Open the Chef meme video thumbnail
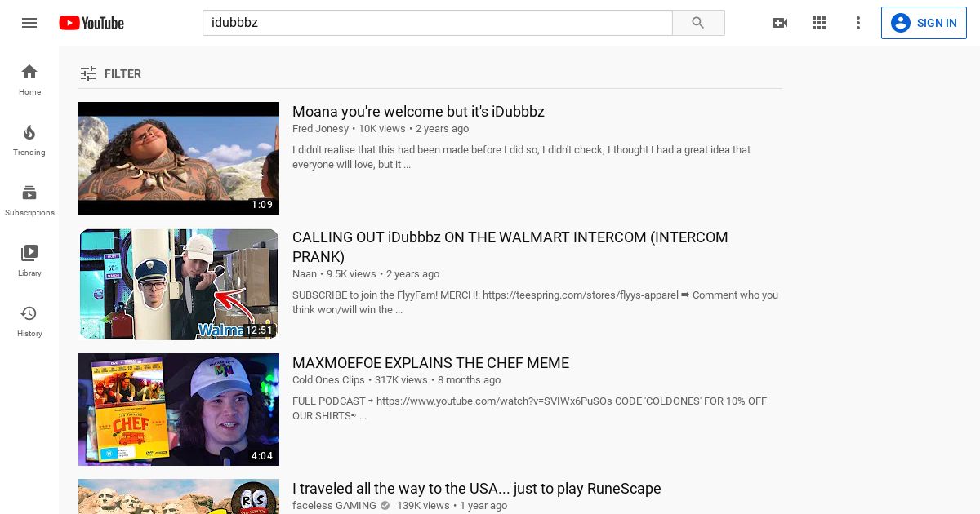Viewport: 980px width, 514px height. click(179, 410)
